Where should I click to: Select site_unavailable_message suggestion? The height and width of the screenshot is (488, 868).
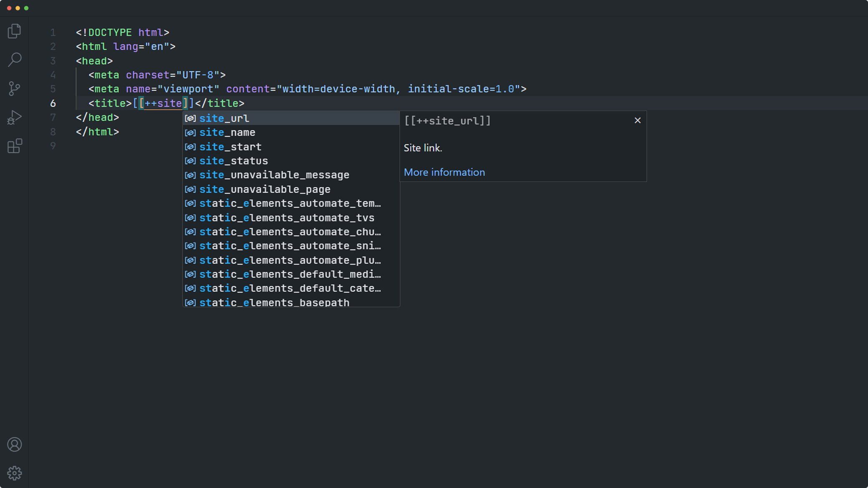point(274,175)
